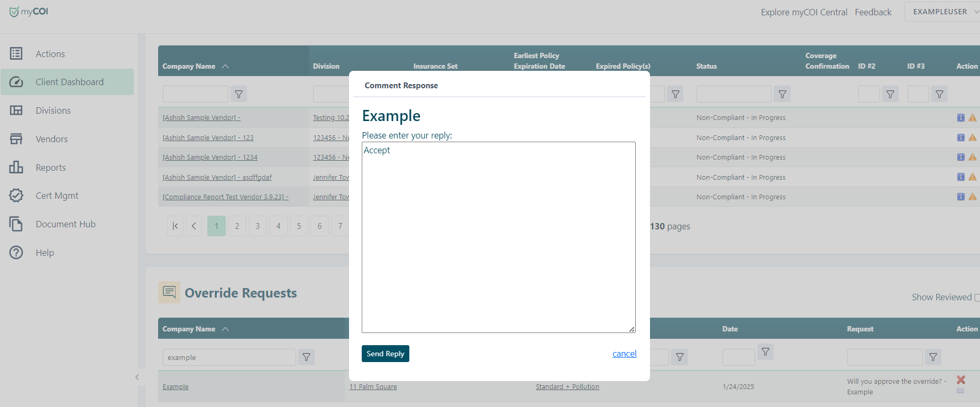This screenshot has height=407, width=980.
Task: Click the Help question mark icon
Action: (x=16, y=253)
